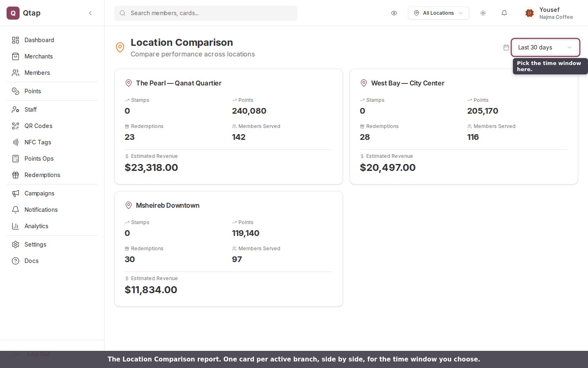Click the Location Comparison heading
Screen dimensions: 588x368
(182, 43)
